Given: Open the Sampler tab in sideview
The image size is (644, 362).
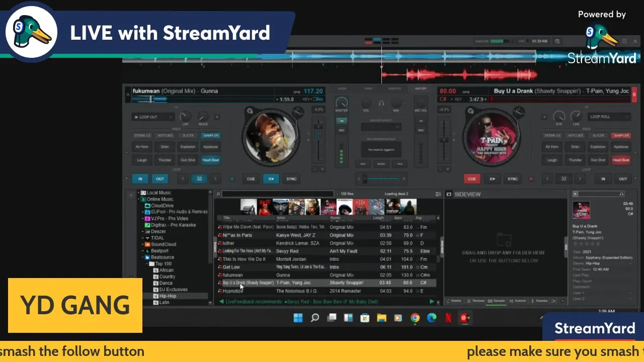Looking at the screenshot, I should tap(497, 301).
